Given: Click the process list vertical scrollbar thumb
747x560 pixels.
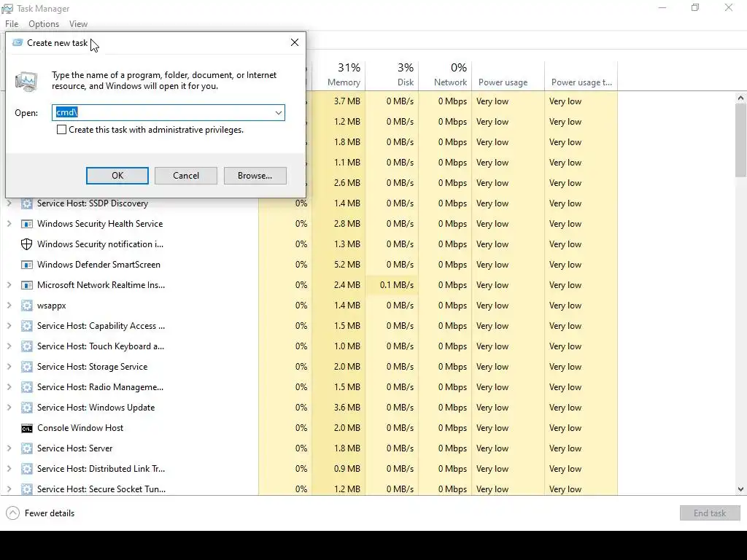Looking at the screenshot, I should click(741, 140).
